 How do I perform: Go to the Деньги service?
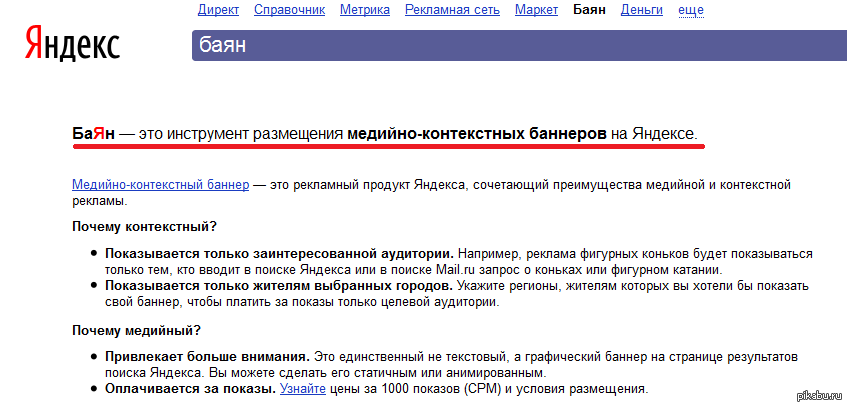(x=641, y=10)
